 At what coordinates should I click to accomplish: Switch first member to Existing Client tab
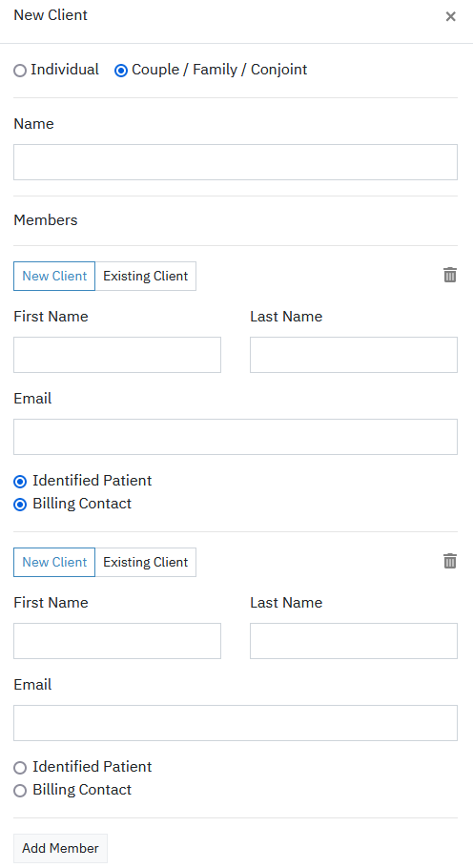tap(146, 277)
